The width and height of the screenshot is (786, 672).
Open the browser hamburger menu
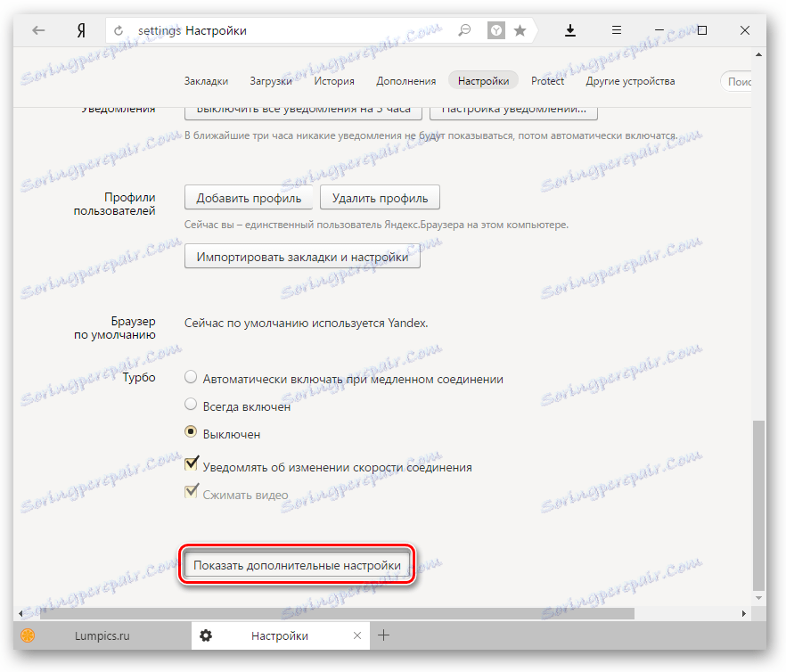(617, 30)
